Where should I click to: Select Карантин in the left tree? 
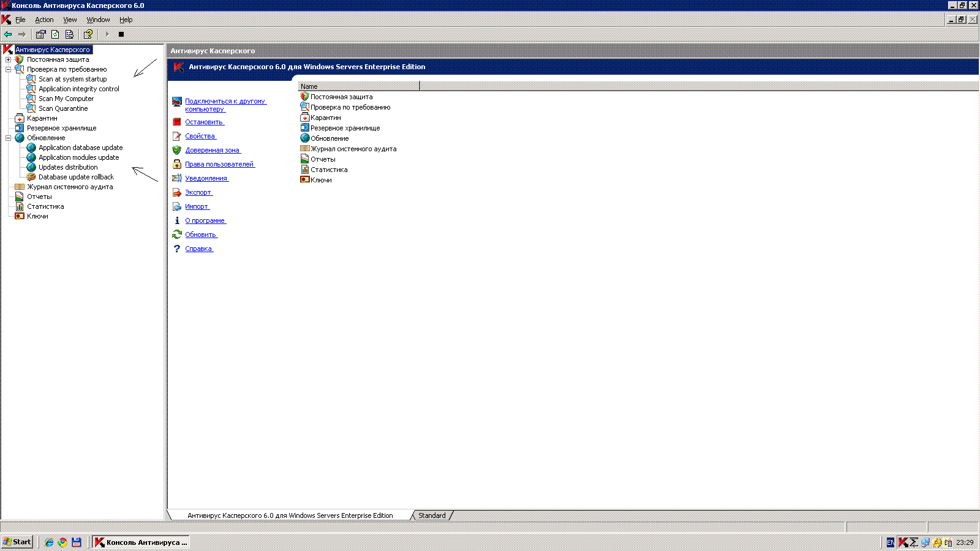(42, 118)
